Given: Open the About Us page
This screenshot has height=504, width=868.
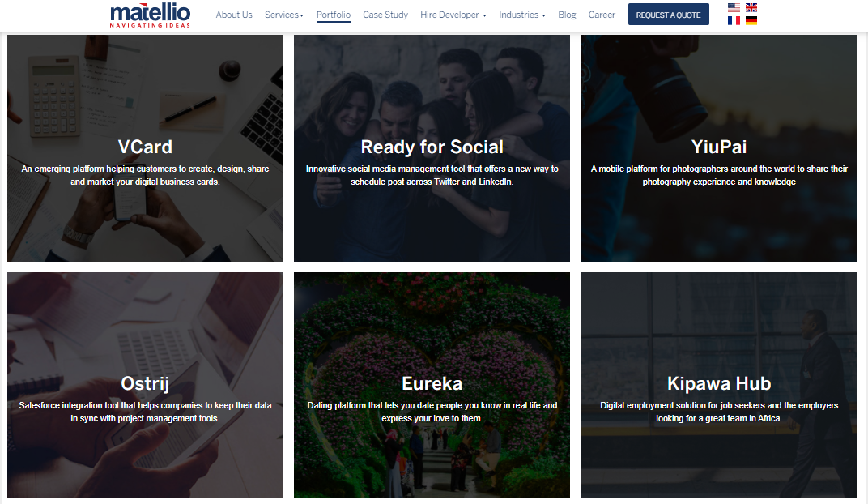Looking at the screenshot, I should pos(234,14).
